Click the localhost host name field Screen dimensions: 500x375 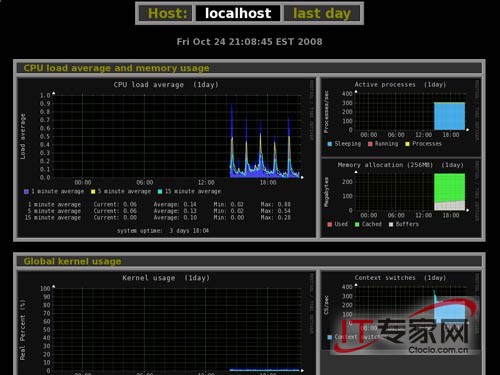[238, 13]
